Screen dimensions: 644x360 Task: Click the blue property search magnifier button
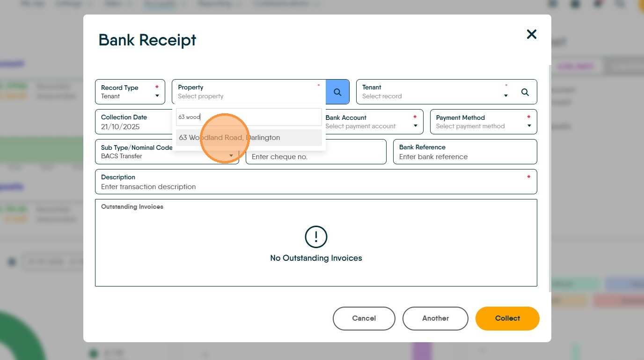(337, 92)
